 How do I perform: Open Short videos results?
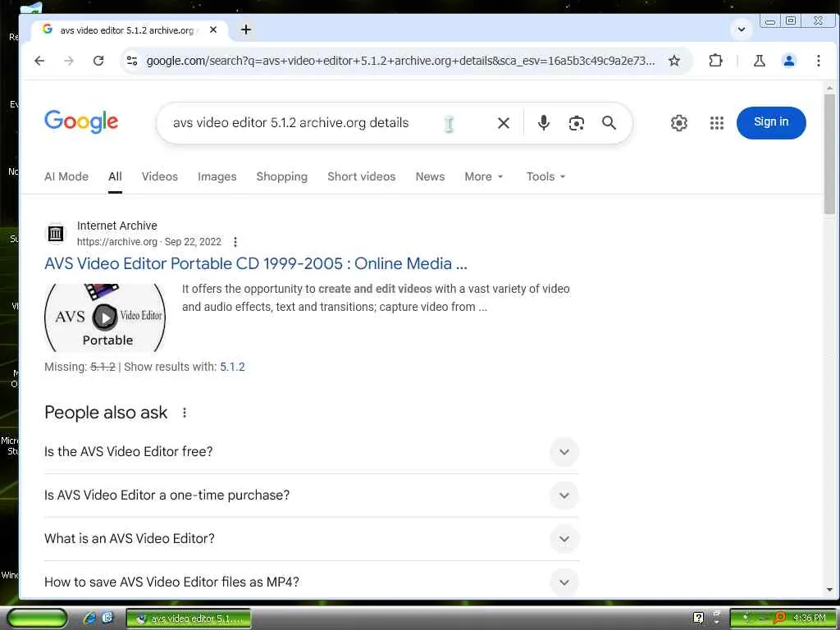362,177
